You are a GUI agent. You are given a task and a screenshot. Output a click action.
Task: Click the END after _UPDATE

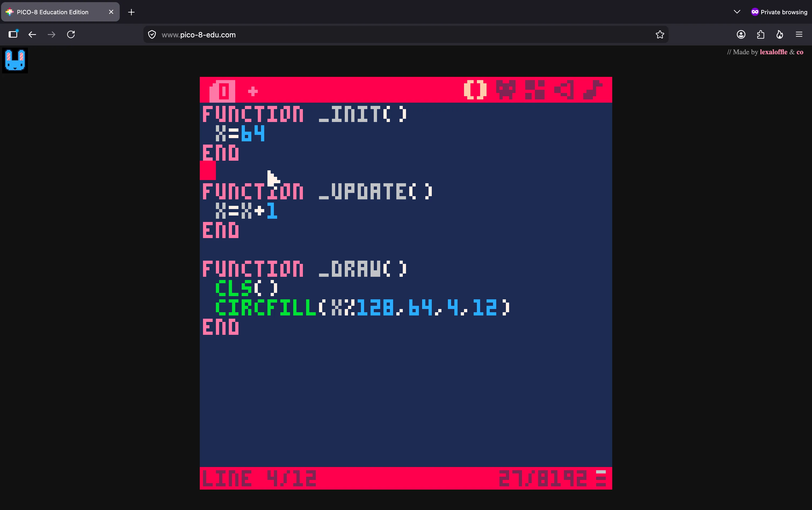point(221,230)
